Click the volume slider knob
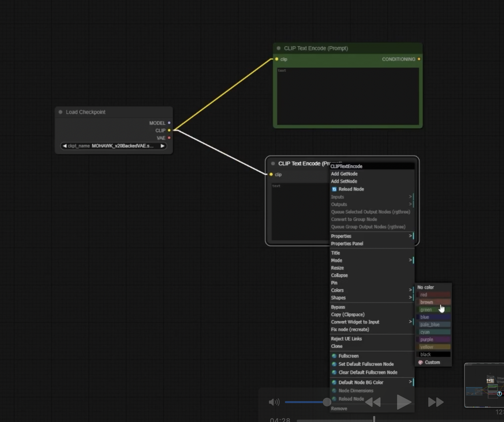The width and height of the screenshot is (504, 422). pos(327,402)
